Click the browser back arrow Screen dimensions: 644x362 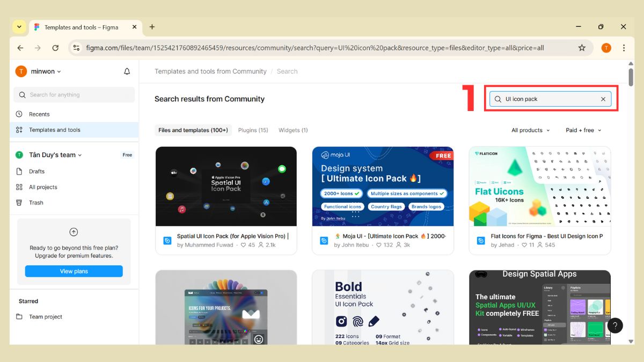20,48
